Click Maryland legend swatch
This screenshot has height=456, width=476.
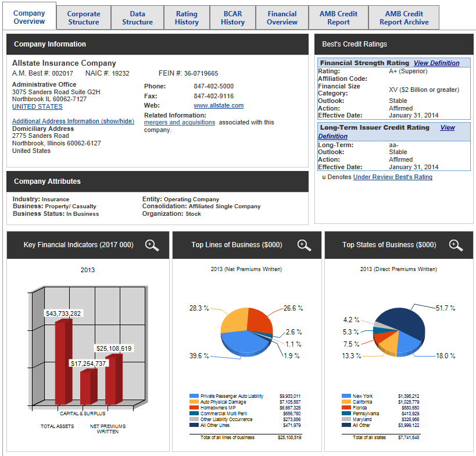point(346,419)
